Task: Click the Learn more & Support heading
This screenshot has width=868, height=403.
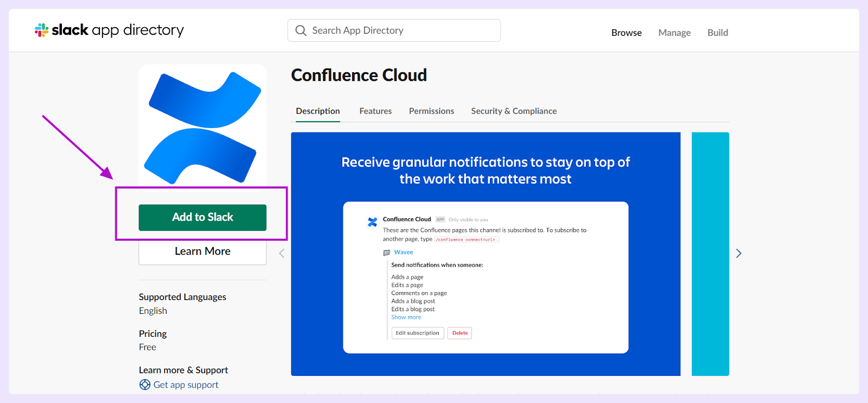Action: (x=183, y=370)
